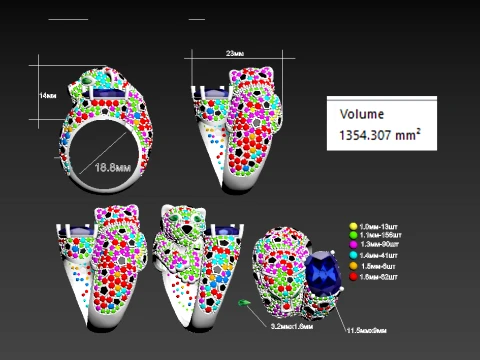Click the '18.8мм' inner diameter label
The width and height of the screenshot is (480, 360).
coord(113,167)
